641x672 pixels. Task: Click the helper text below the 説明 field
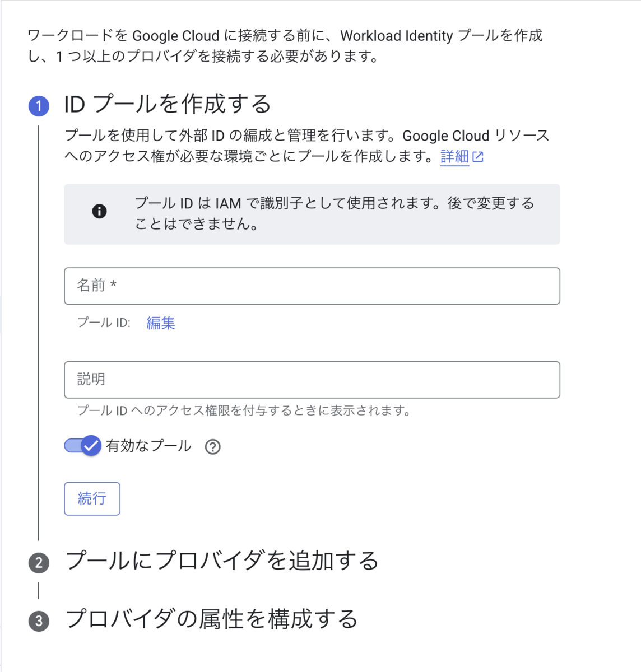tap(244, 410)
